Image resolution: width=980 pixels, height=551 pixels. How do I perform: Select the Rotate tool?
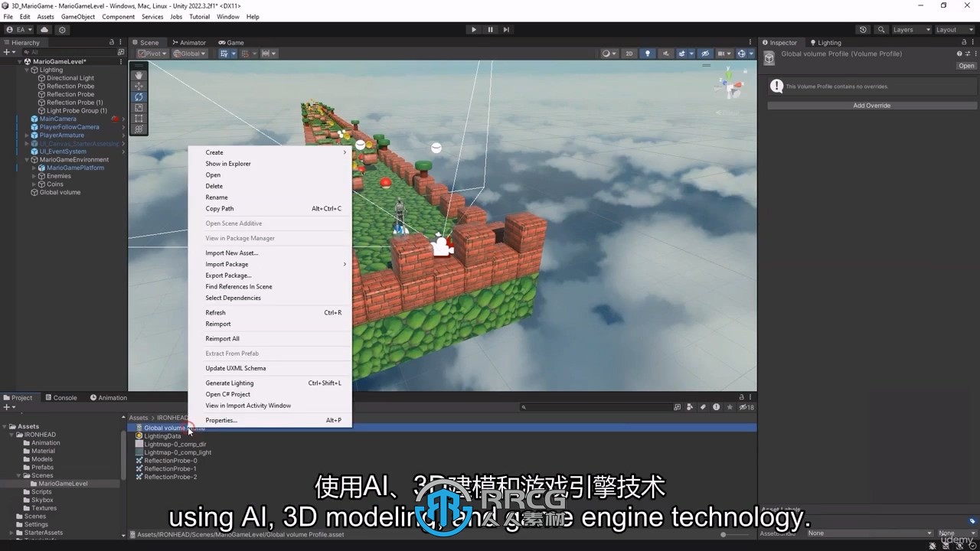[139, 97]
